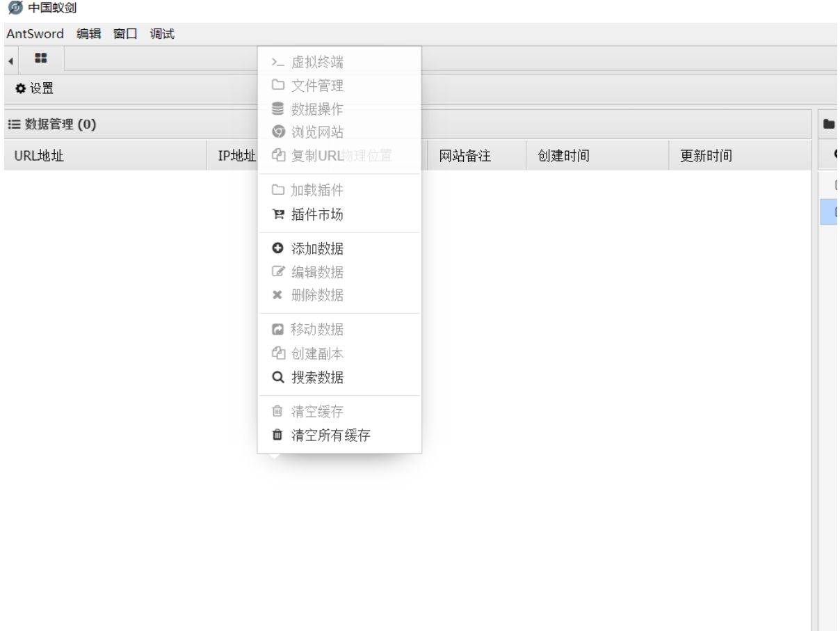Sort by URL地址 column header
The height and width of the screenshot is (631, 840).
(106, 156)
